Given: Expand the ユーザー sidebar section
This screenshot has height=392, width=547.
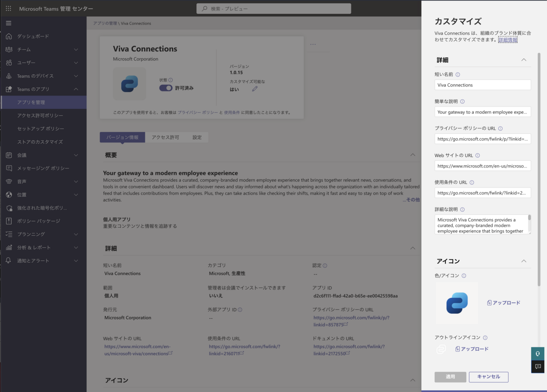Looking at the screenshot, I should coord(76,63).
